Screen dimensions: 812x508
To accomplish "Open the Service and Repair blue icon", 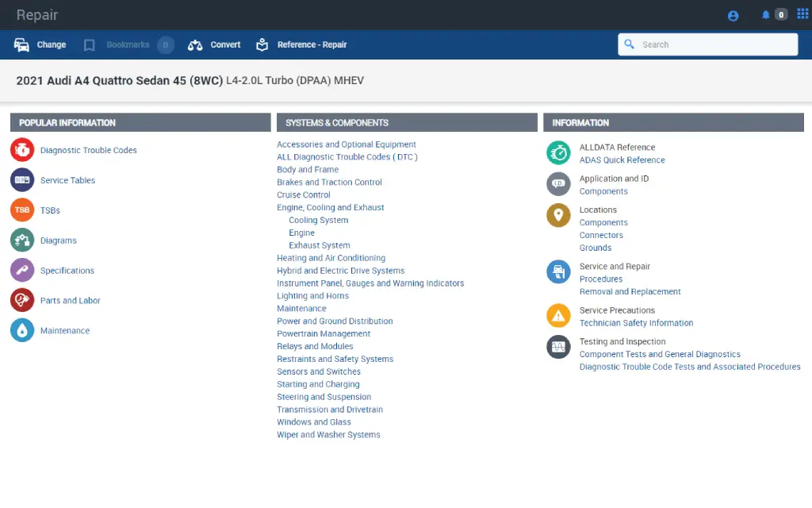I will point(558,271).
